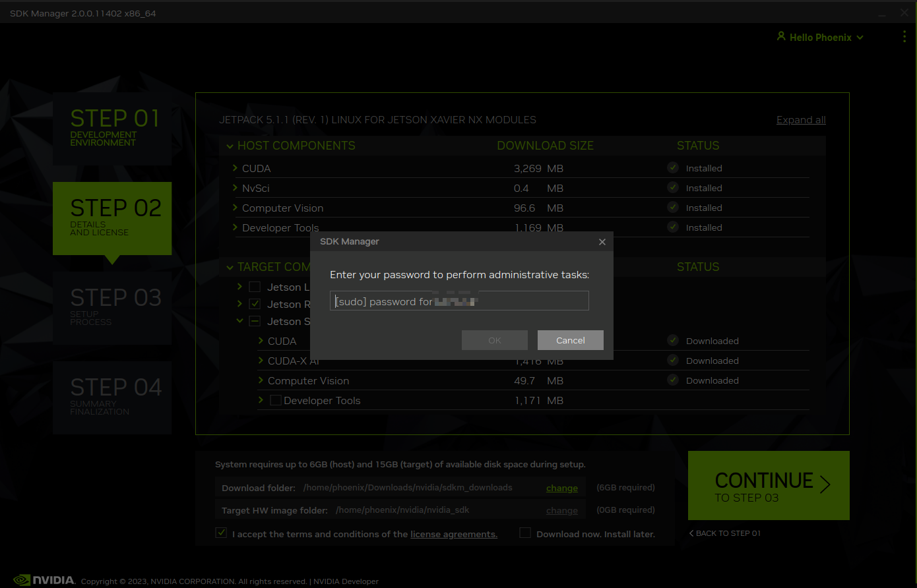Expand the host Computer Vision row

(x=236, y=208)
